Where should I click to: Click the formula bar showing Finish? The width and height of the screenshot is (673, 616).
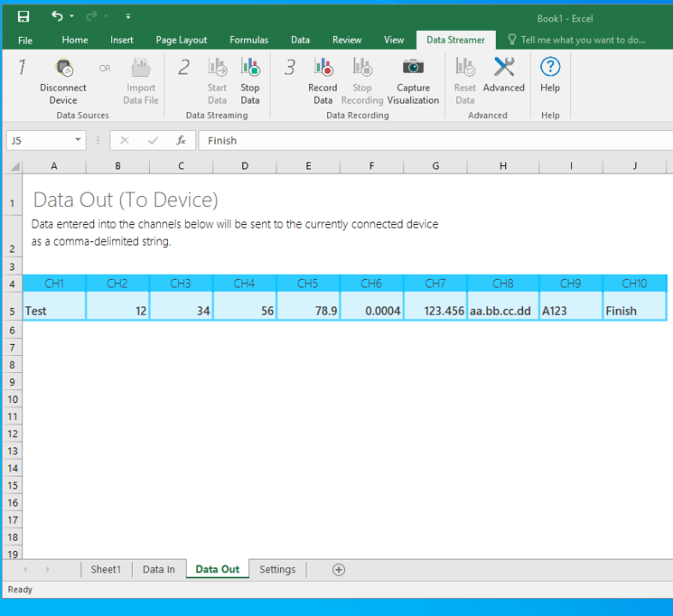pyautogui.click(x=428, y=140)
